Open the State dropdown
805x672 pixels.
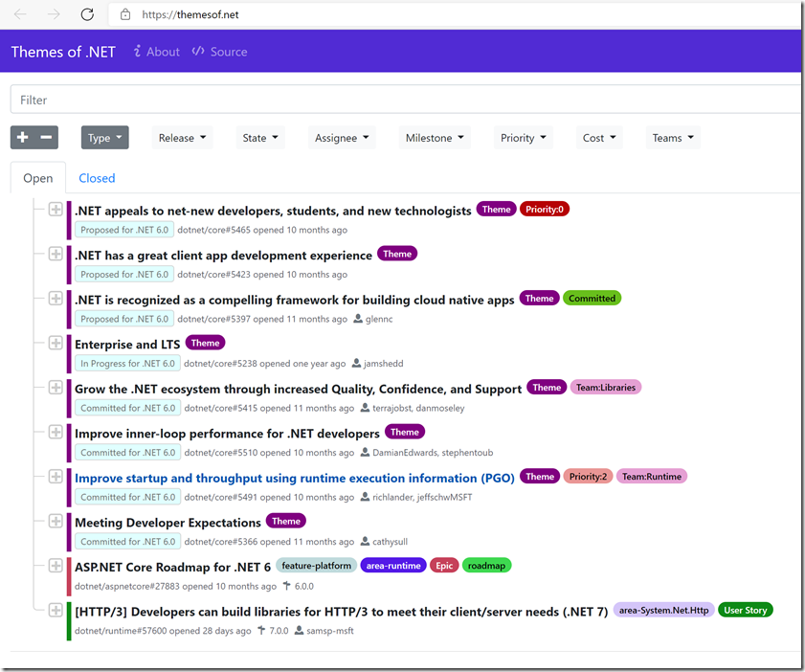[x=260, y=138]
